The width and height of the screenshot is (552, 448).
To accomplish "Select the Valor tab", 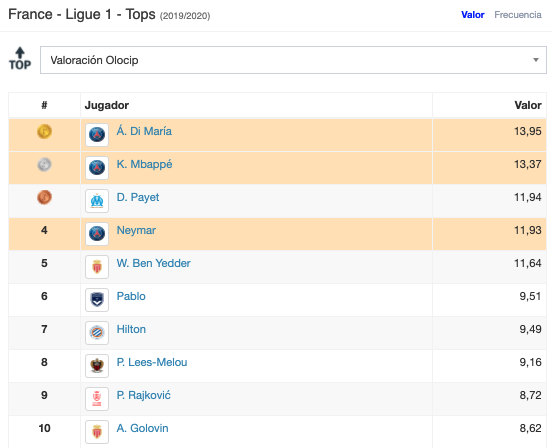I will point(473,15).
